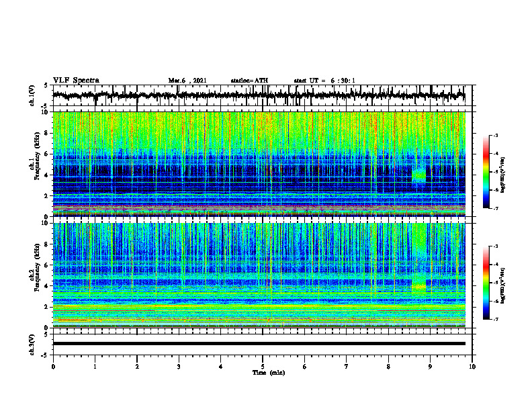
Task: Click the "ch.3(V)" axis label
Action: coord(32,345)
